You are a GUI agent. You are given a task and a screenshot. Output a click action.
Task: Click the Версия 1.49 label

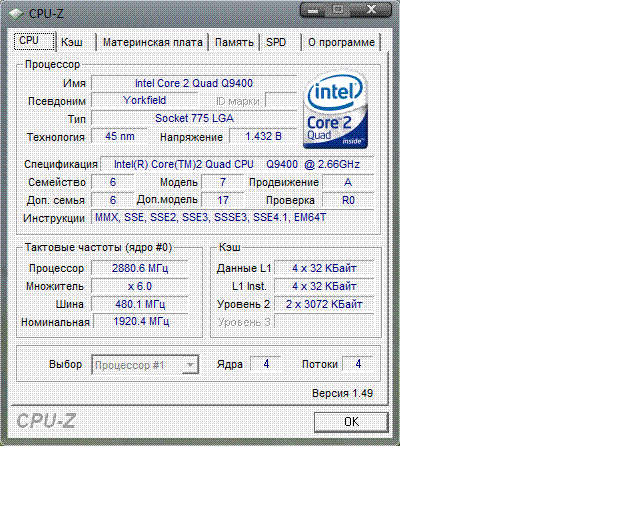pos(342,393)
